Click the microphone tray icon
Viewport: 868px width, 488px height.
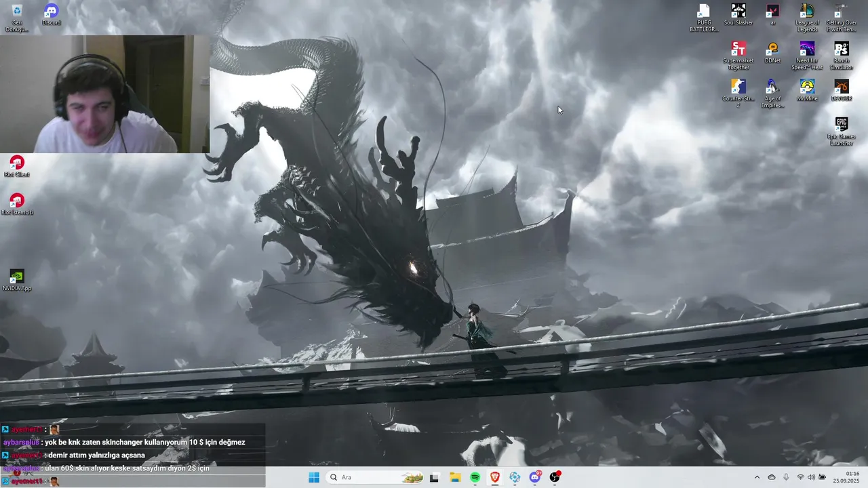click(786, 477)
